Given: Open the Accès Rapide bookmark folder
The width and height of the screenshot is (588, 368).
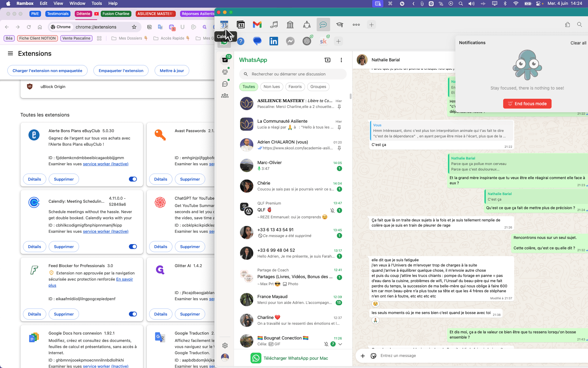Looking at the screenshot, I should coord(171,38).
